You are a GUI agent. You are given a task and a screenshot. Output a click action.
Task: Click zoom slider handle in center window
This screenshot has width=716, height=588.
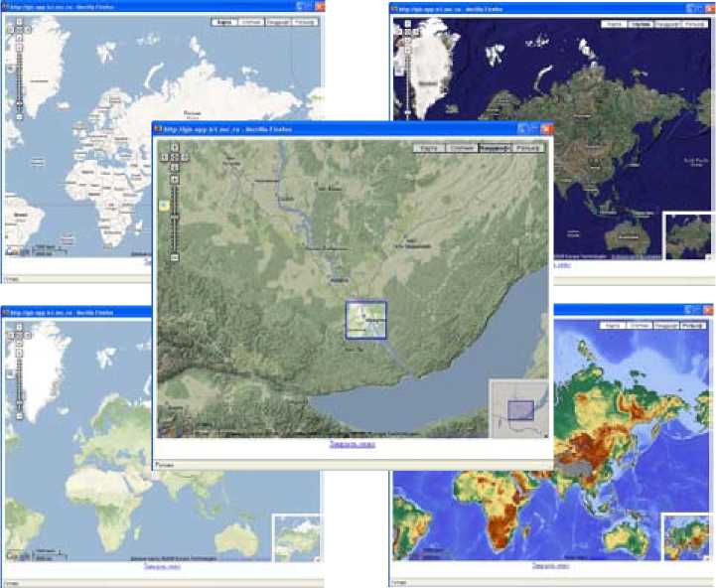[x=175, y=217]
